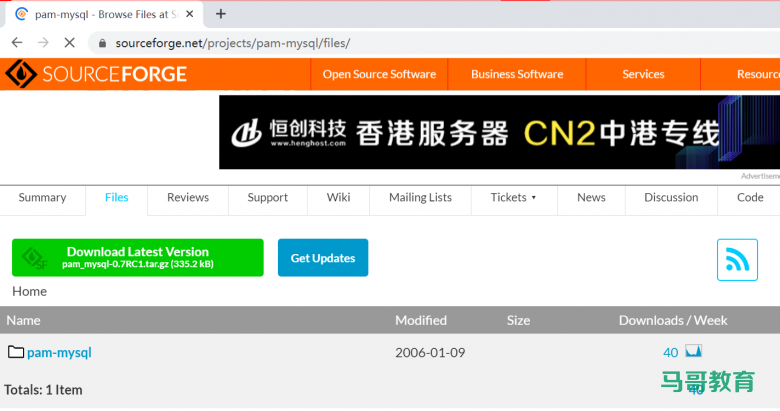The width and height of the screenshot is (780, 411).
Task: Switch to the Summary tab
Action: [42, 198]
